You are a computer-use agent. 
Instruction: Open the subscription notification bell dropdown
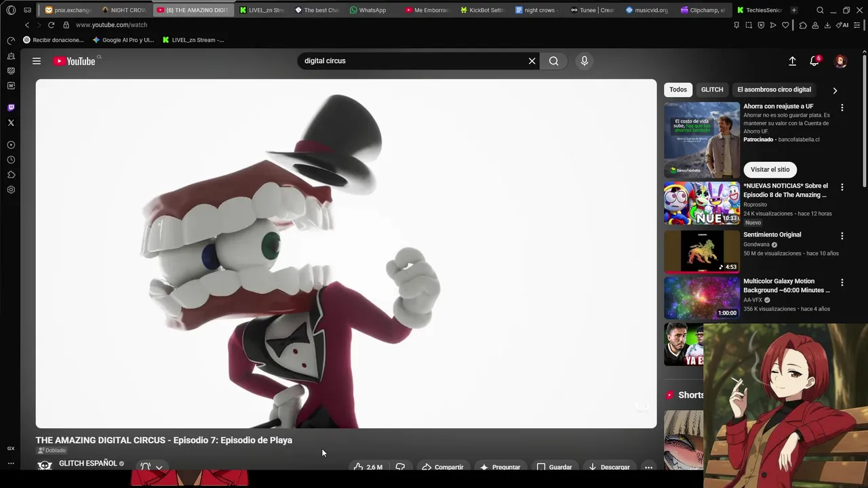[151, 467]
